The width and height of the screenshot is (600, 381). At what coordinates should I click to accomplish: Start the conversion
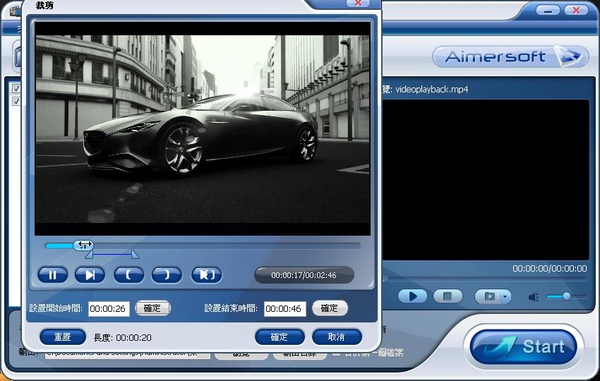[x=523, y=347]
